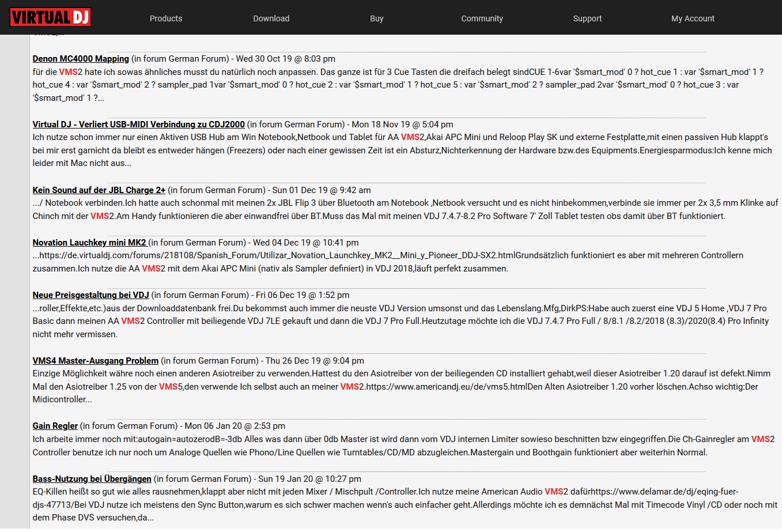Screen dimensions: 782x532
Task: Click the date text 'Mon 06 Jan 20 @ 2:53 pm'
Action: [235, 426]
